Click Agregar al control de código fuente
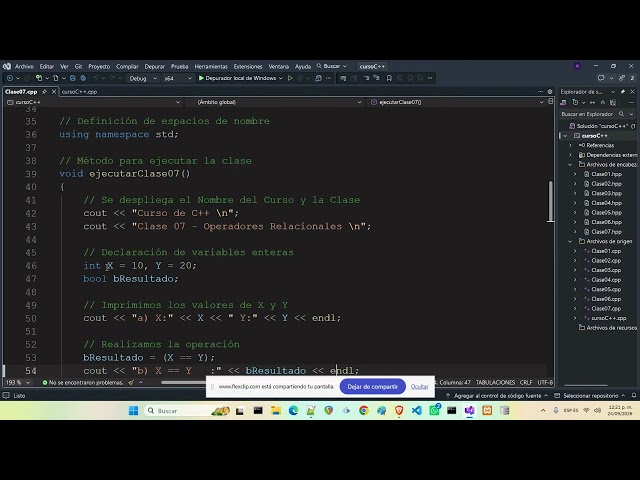640x480 pixels. [x=497, y=396]
